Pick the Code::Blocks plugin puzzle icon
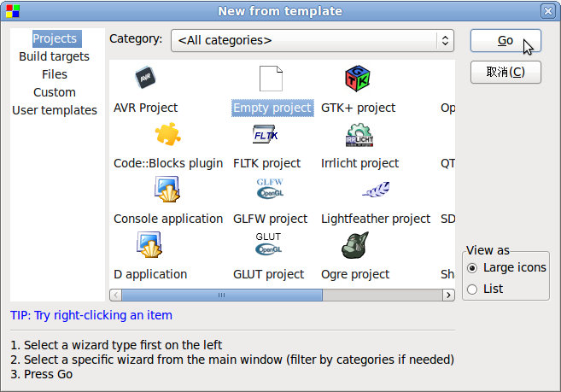The image size is (561, 392). click(168, 134)
